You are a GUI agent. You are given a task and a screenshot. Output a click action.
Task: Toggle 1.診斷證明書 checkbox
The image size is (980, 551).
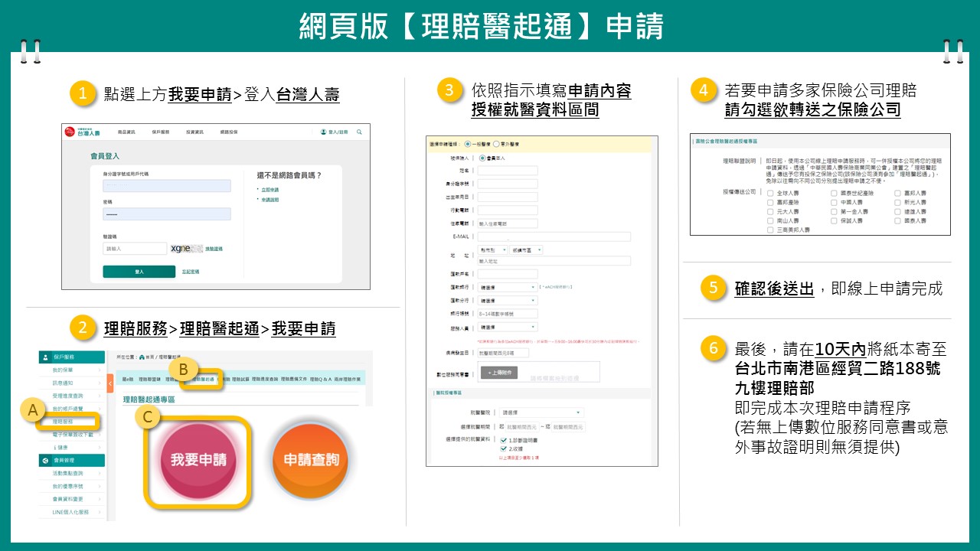pyautogui.click(x=503, y=440)
